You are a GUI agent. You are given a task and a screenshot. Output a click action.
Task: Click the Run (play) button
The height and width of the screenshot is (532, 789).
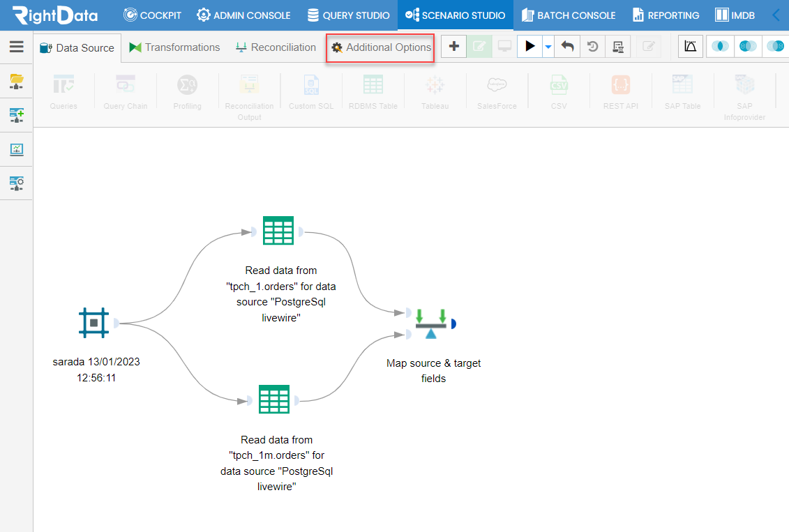[x=531, y=46]
